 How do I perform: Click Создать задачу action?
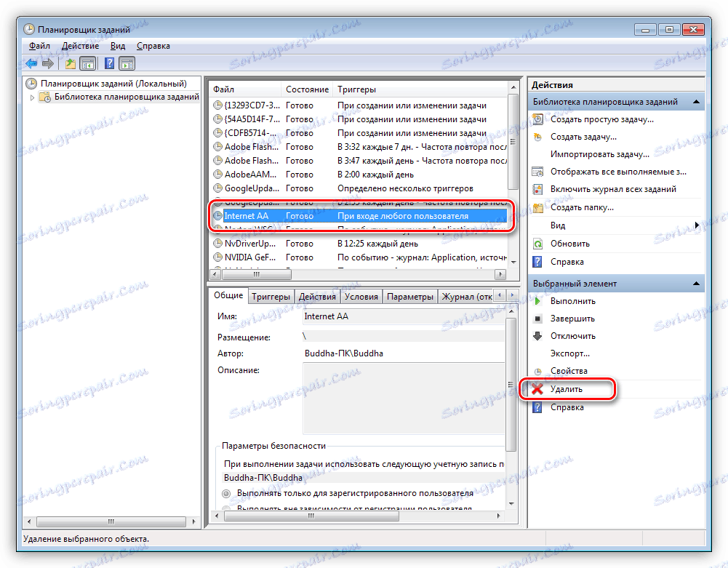583,137
